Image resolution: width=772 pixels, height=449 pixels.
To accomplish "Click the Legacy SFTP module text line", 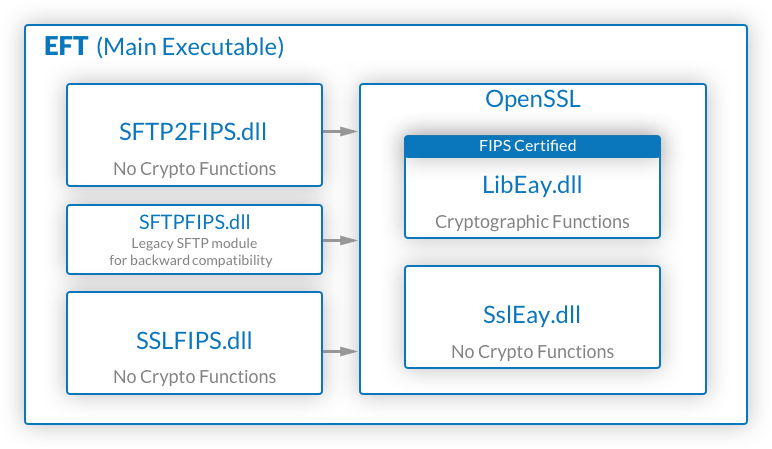I will (194, 243).
